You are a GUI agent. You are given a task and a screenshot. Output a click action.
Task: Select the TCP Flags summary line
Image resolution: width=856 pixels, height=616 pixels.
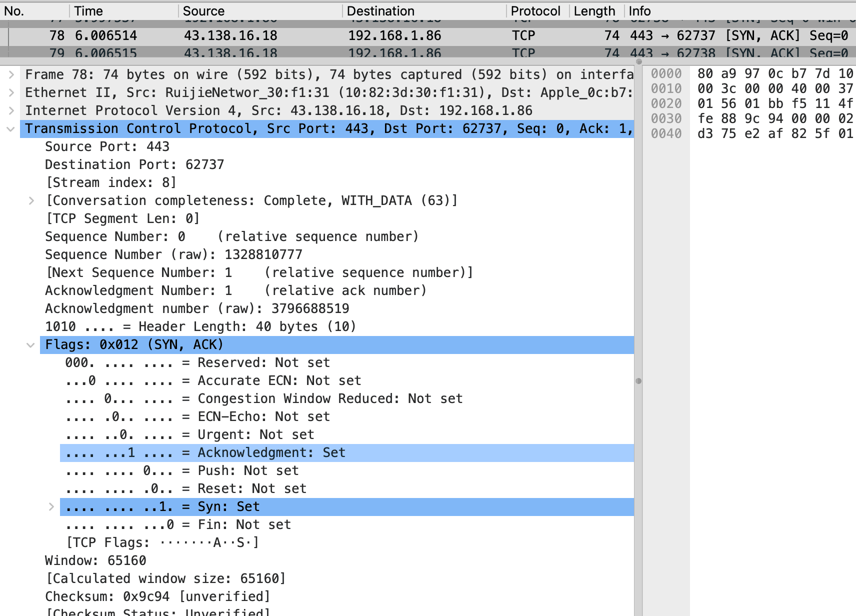[x=162, y=542]
